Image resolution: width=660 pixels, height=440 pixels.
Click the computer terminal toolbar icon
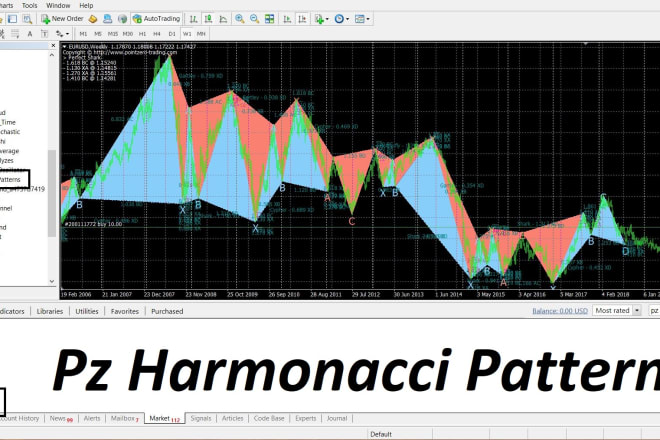coord(107,19)
